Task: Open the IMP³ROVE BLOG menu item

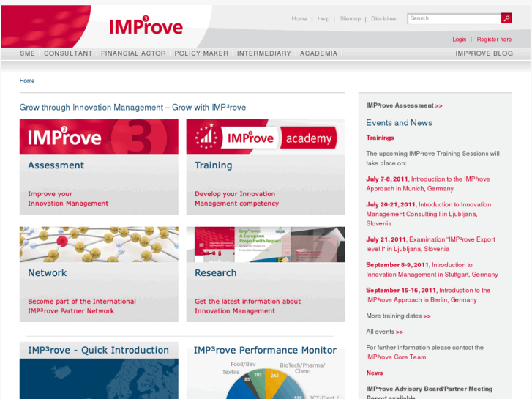Action: (484, 53)
